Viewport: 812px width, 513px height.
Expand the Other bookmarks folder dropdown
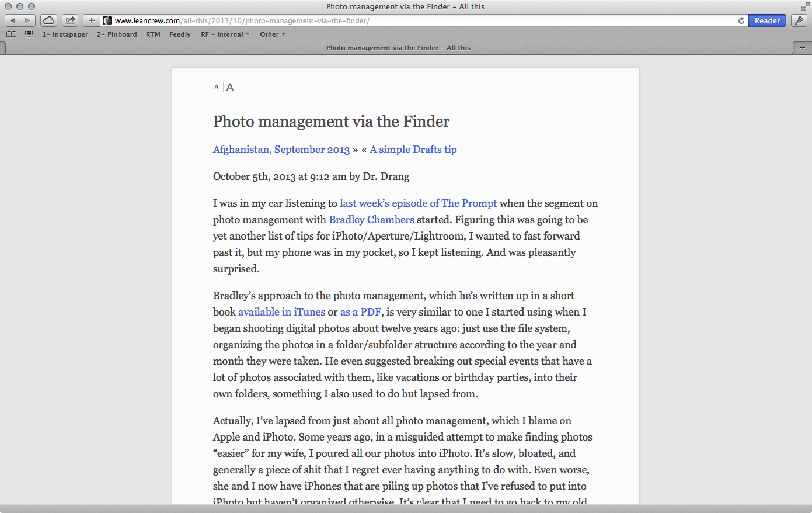[272, 34]
